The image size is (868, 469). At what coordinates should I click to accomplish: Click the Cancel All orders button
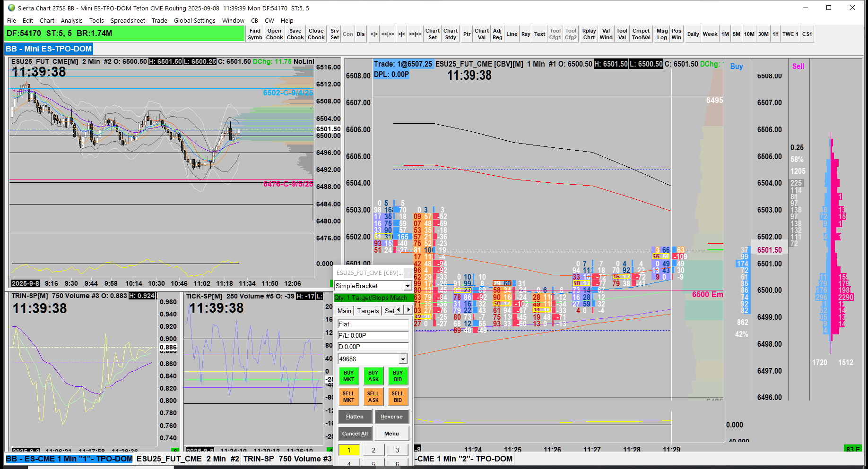click(355, 434)
